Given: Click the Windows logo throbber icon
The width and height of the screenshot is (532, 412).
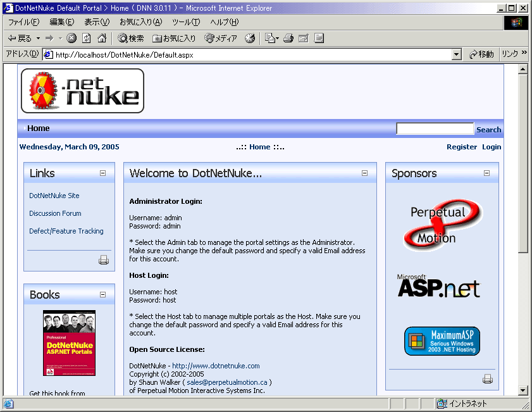Looking at the screenshot, I should coord(516,22).
